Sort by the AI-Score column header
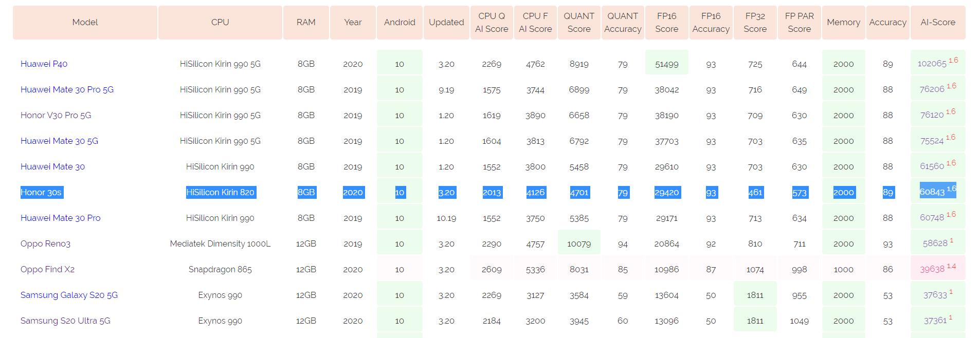The image size is (980, 338). (937, 22)
